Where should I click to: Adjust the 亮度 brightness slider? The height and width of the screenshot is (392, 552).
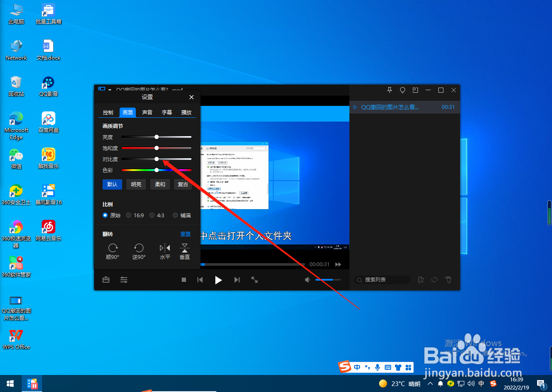pos(157,137)
